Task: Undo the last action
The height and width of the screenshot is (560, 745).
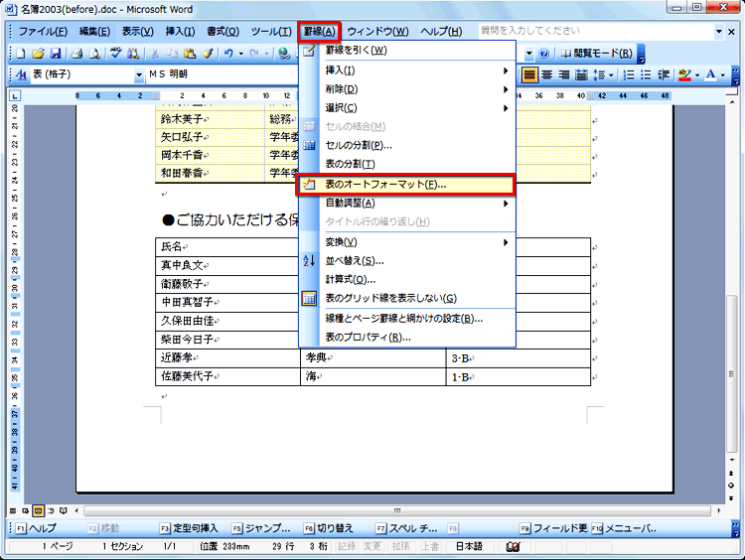Action: pos(229,54)
